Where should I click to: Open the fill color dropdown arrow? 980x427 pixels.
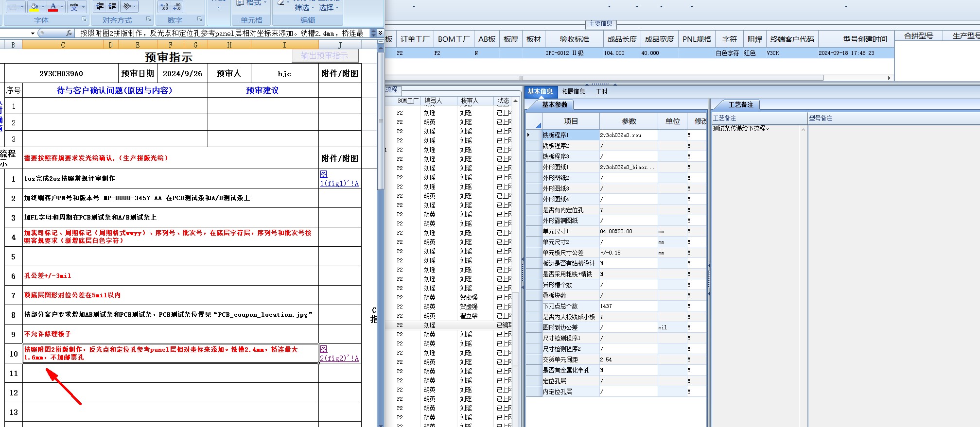pyautogui.click(x=43, y=7)
